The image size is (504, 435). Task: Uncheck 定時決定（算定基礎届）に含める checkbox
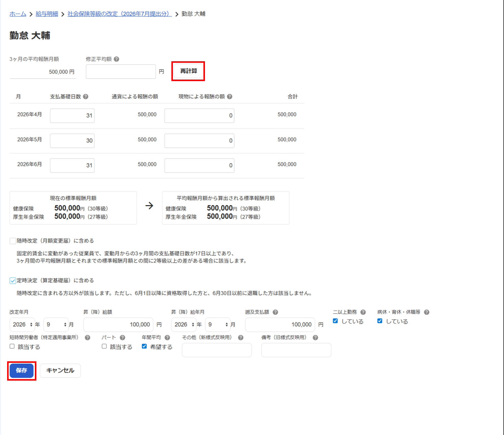click(x=13, y=281)
